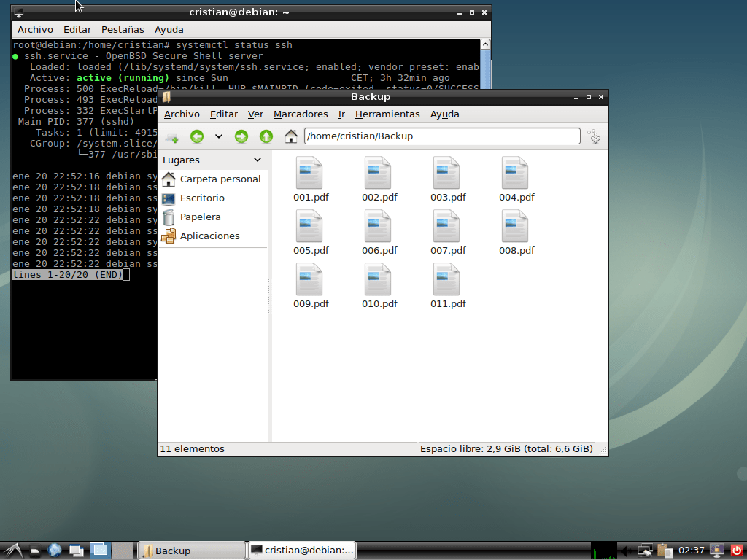747x560 pixels.
Task: Open the terminal's Pestañas menu
Action: tap(123, 30)
